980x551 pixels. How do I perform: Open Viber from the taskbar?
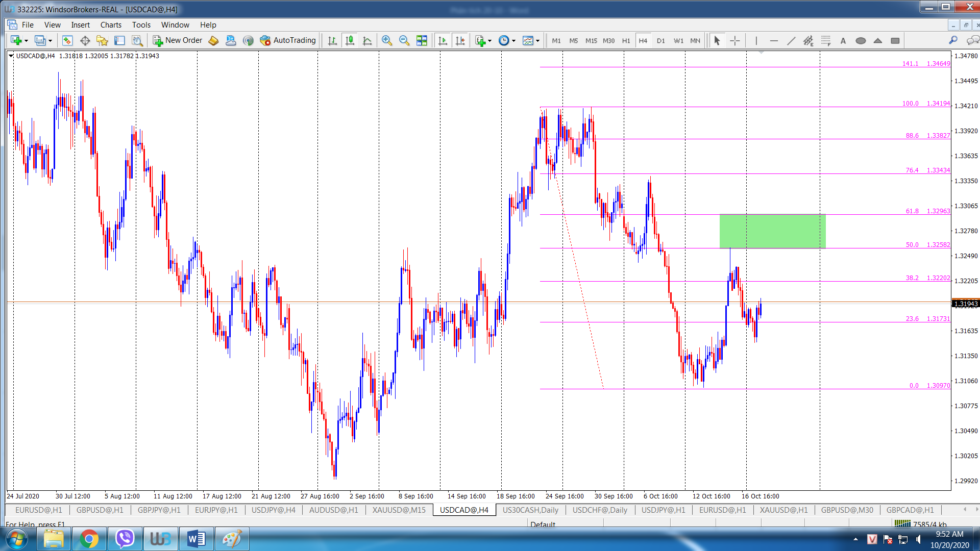click(x=125, y=539)
